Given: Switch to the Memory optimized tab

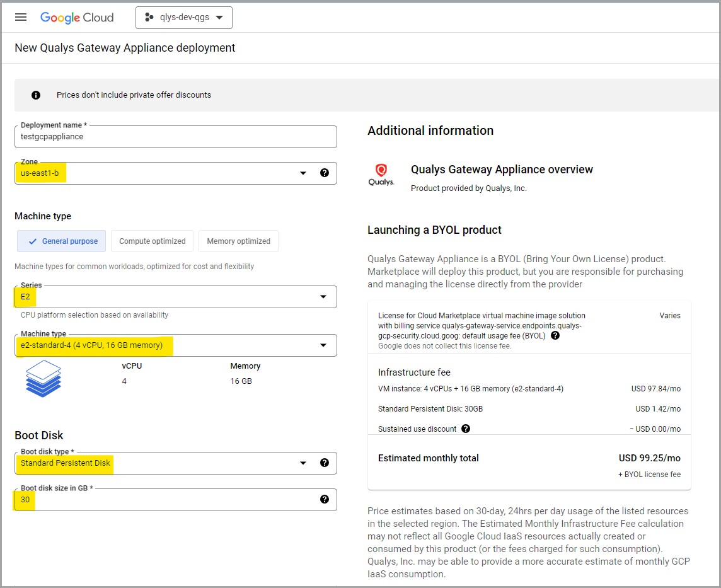Looking at the screenshot, I should (239, 241).
